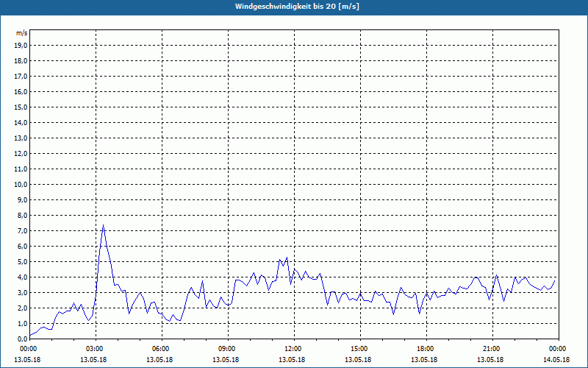Select the 13,0 axis tick label
This screenshot has width=588, height=368.
click(21, 138)
